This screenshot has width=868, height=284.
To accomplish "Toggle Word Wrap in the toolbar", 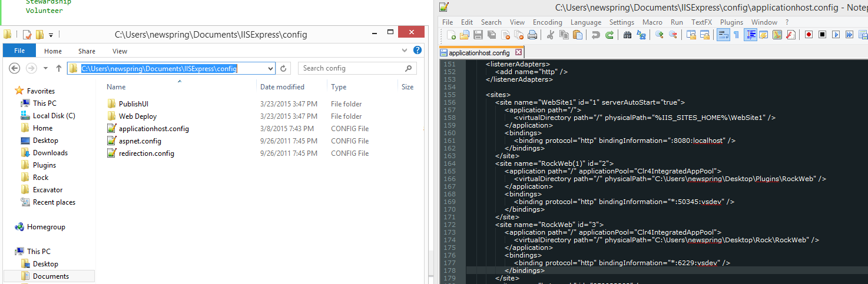I will 723,35.
